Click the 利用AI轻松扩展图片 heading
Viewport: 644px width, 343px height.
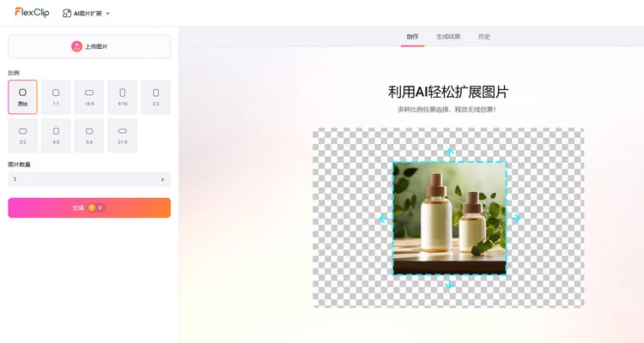click(x=448, y=92)
